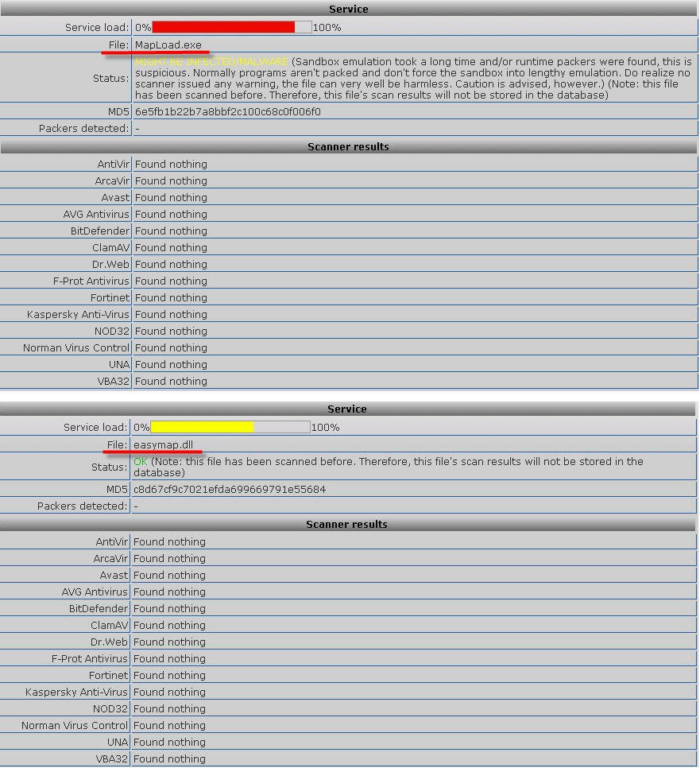Image resolution: width=700 pixels, height=768 pixels.
Task: Click AVG Antivirus label in easymap.dll results
Action: pyautogui.click(x=95, y=592)
